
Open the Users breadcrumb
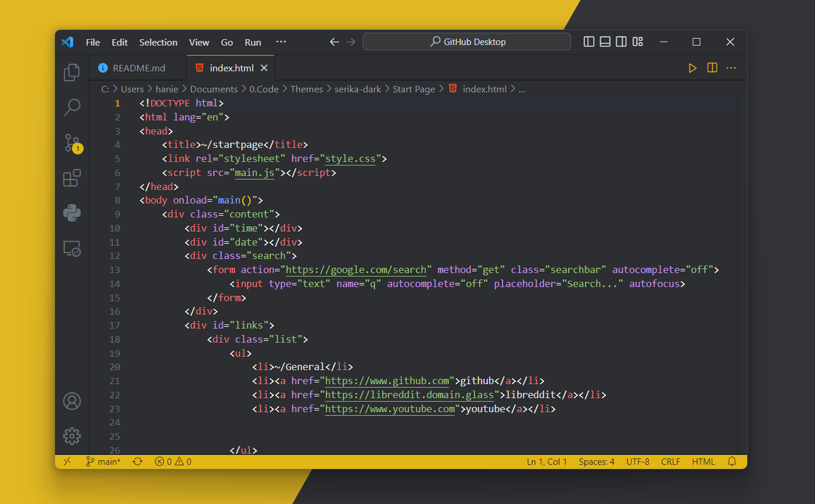pyautogui.click(x=132, y=89)
